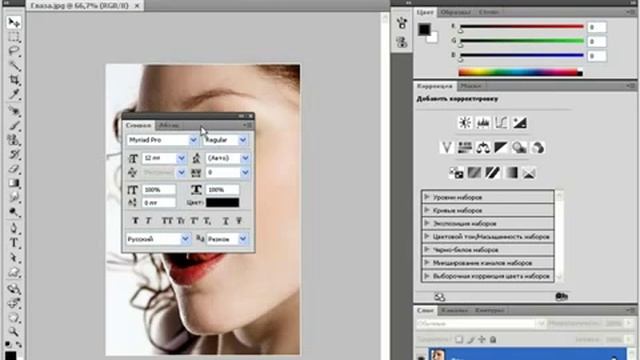640x360 pixels.
Task: Add a Photo Filter adjustment
Action: tap(519, 147)
